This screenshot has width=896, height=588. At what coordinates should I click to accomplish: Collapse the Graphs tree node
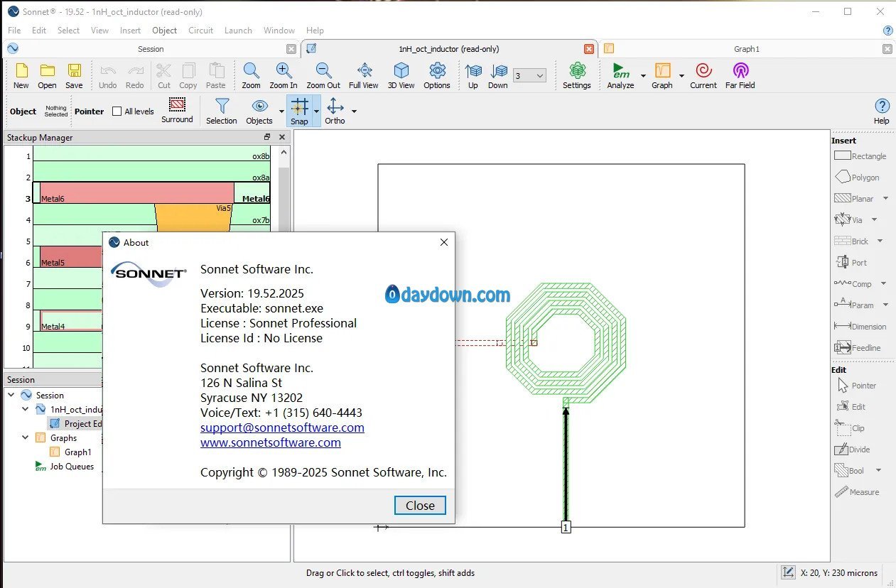[x=26, y=437]
